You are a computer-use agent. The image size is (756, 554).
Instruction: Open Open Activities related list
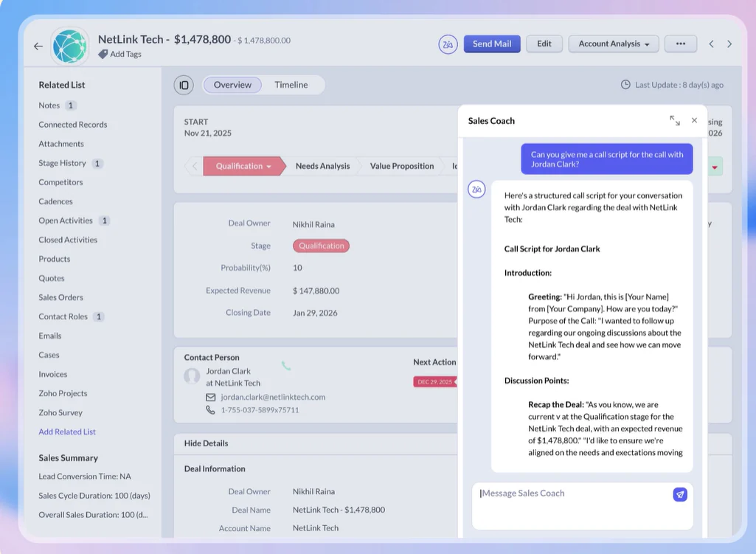(x=66, y=221)
